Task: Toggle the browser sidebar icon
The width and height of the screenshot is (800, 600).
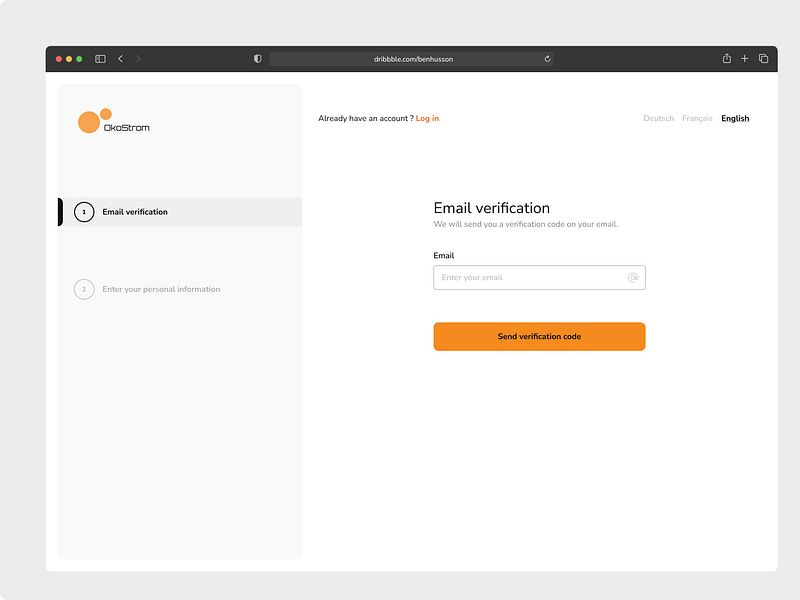Action: 100,58
